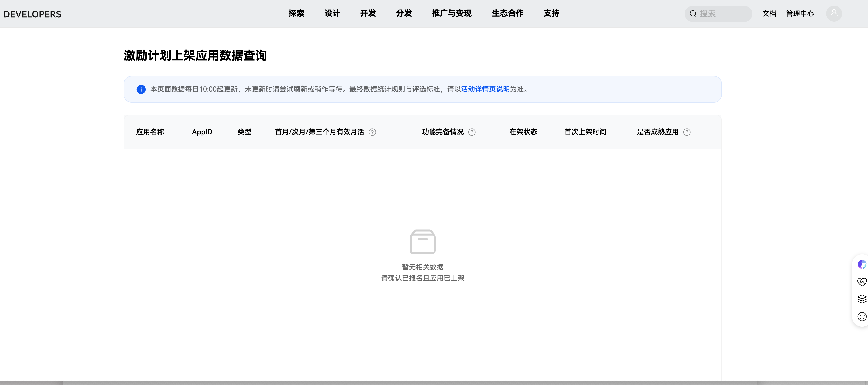
Task: Click the user avatar profile icon
Action: 834,14
